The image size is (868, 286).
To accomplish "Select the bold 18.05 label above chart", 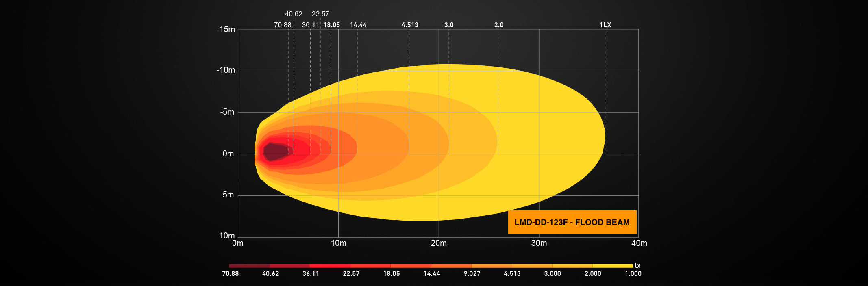I will [331, 25].
